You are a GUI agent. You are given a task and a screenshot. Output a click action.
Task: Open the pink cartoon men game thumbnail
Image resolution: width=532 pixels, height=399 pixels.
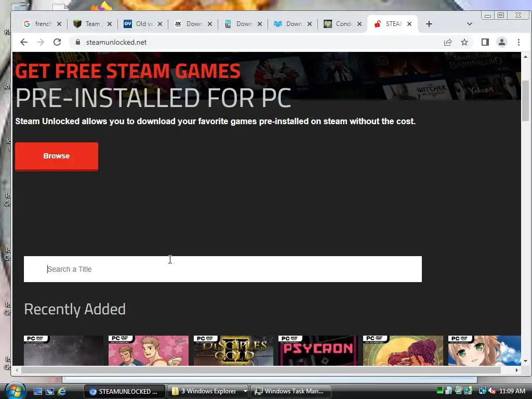[x=148, y=351]
